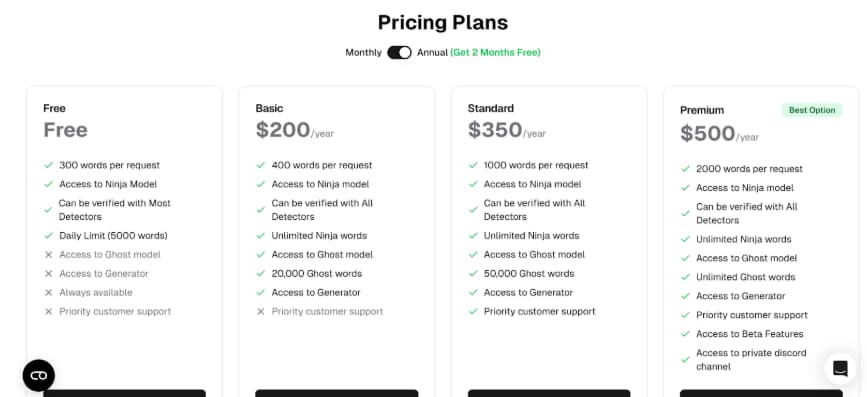Click X icon by Basic Priority customer support

[260, 312]
